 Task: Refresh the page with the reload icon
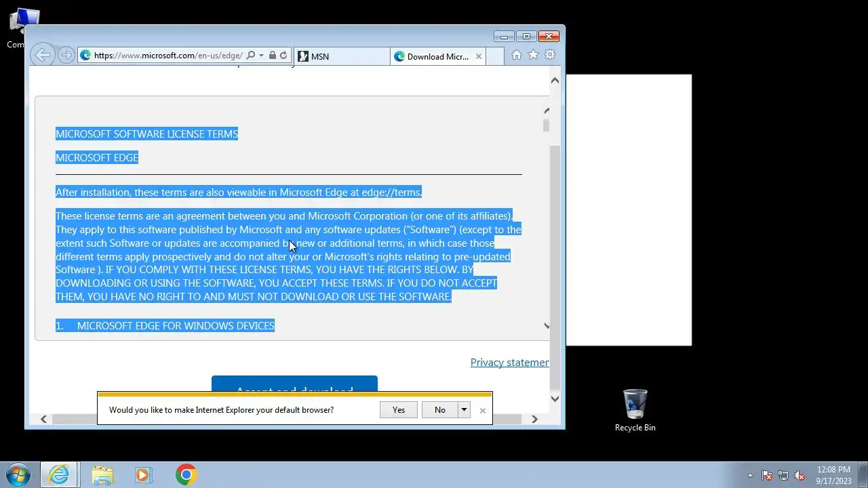click(283, 56)
